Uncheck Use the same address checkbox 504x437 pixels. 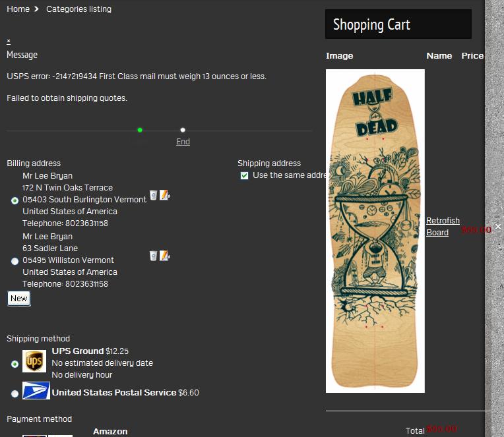(x=244, y=175)
